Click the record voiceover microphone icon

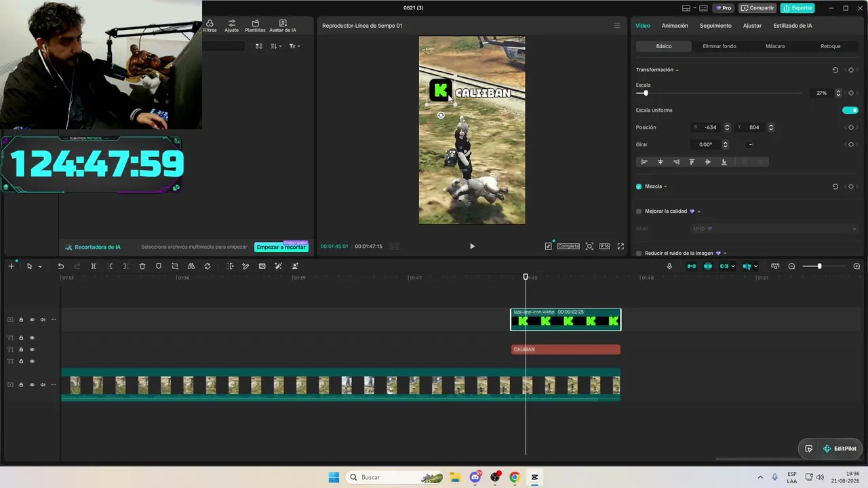pos(669,266)
